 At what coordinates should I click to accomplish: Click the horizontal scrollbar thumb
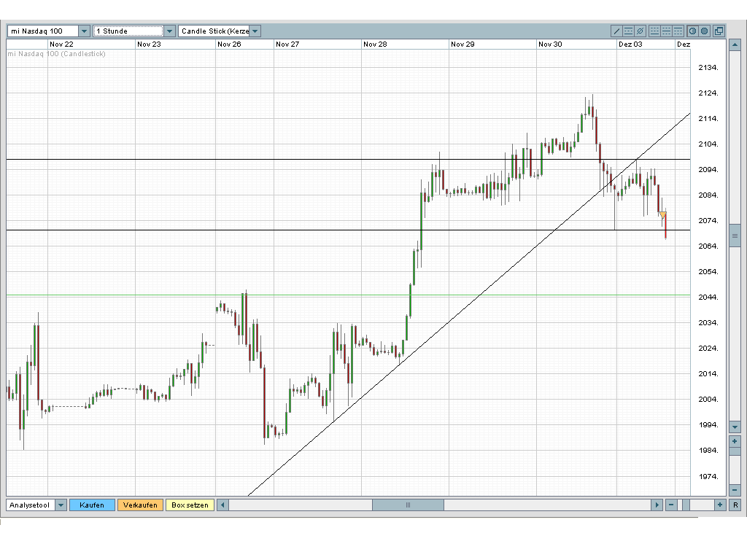pos(408,505)
